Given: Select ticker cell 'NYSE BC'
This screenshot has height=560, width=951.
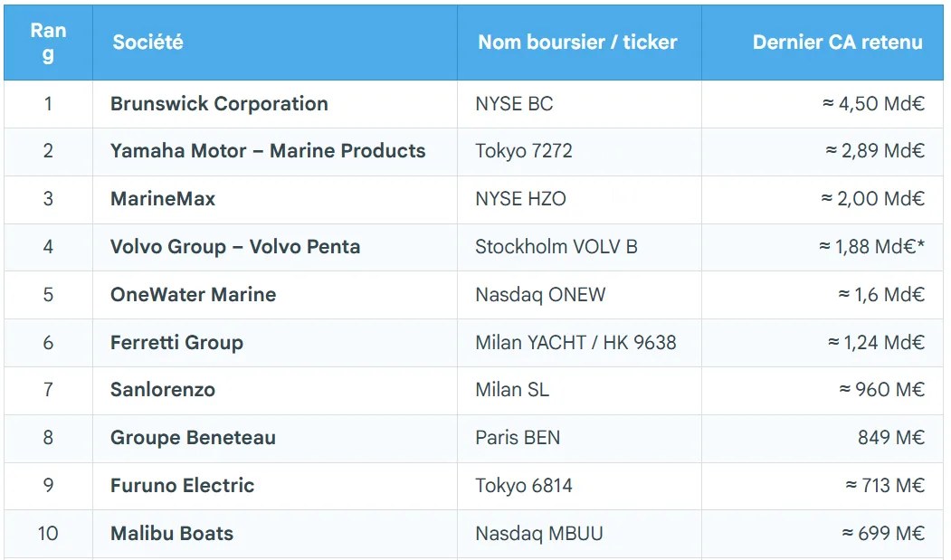Looking at the screenshot, I should (x=579, y=104).
